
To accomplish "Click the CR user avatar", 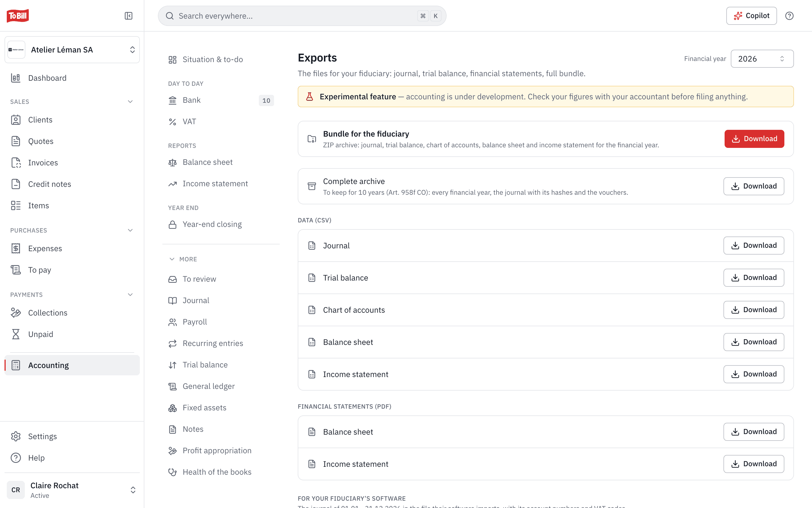I will click(16, 490).
